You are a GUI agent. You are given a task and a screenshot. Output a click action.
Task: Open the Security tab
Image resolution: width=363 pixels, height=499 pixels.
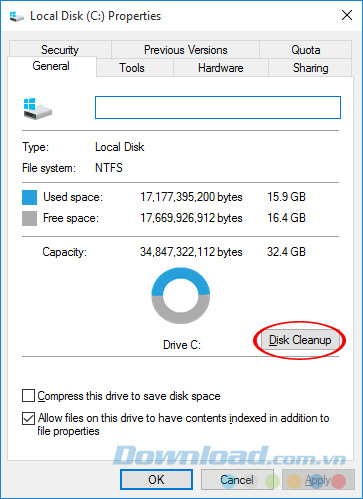coord(60,49)
